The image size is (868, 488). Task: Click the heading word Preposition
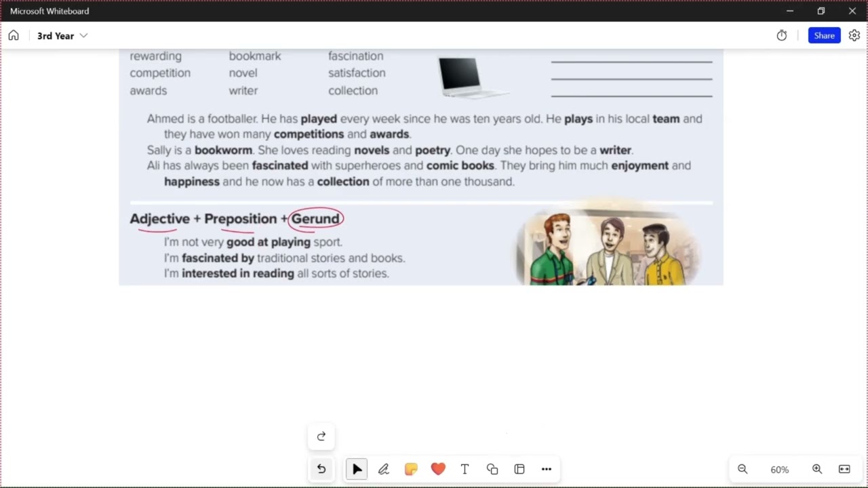241,218
